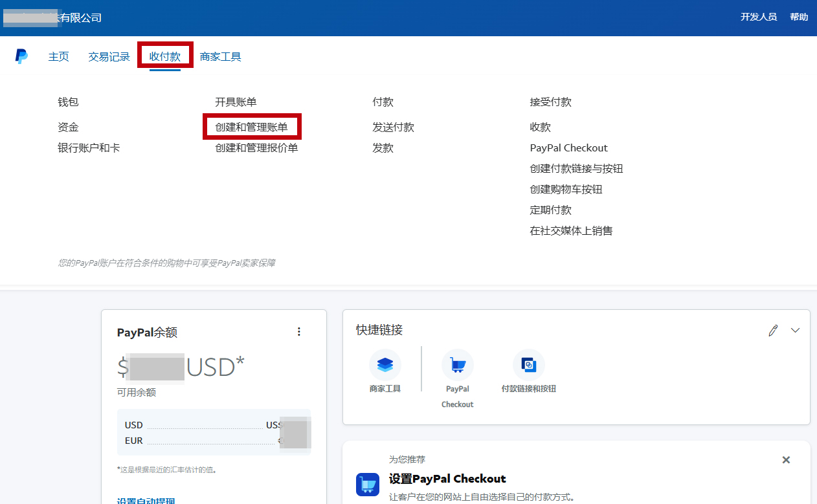Screen dimensions: 817x504
Task: Collapse the 快捷链接 panel with the chevron
Action: [796, 331]
